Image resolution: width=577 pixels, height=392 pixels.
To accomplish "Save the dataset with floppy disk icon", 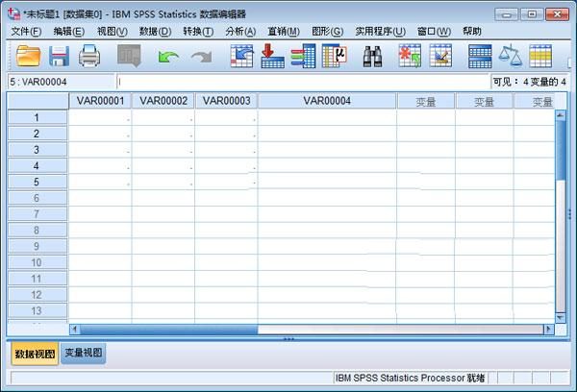I will coord(59,56).
